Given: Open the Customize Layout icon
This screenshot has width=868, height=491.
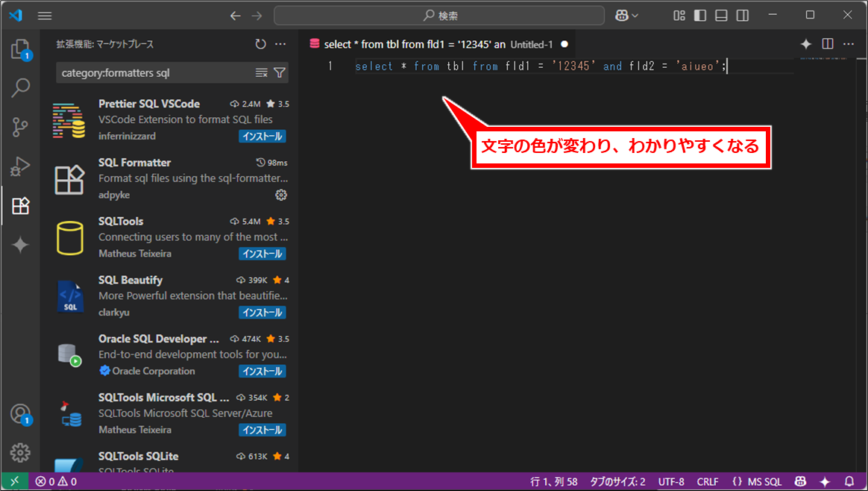Looking at the screenshot, I should tap(679, 16).
